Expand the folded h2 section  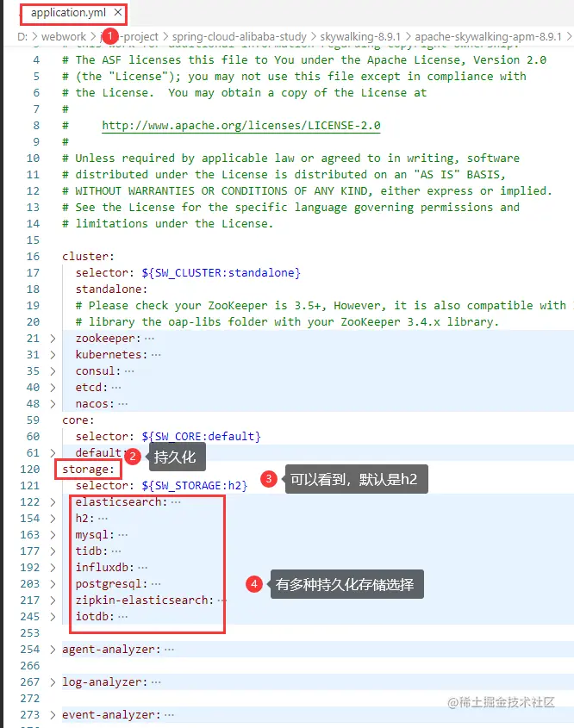[53, 518]
